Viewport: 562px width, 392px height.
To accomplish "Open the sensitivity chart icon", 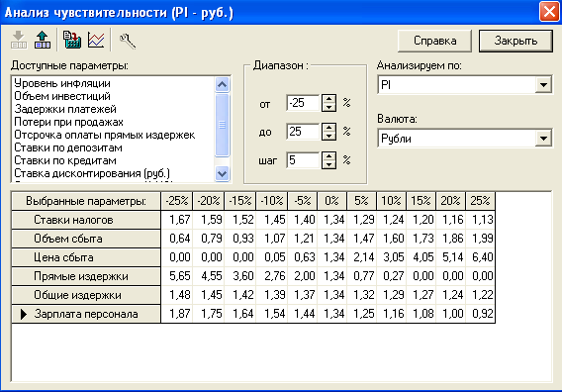I will (x=96, y=40).
